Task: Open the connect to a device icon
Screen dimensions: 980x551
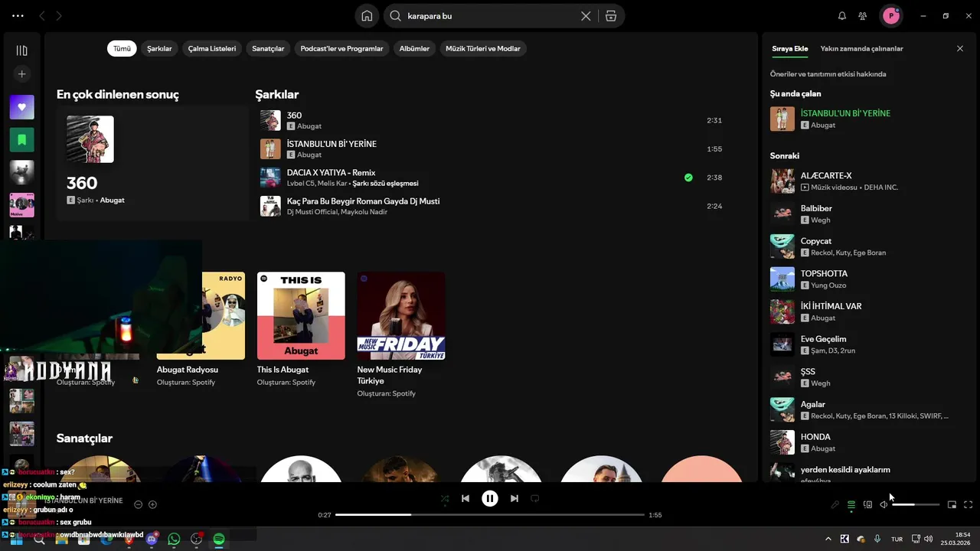Action: pos(867,504)
